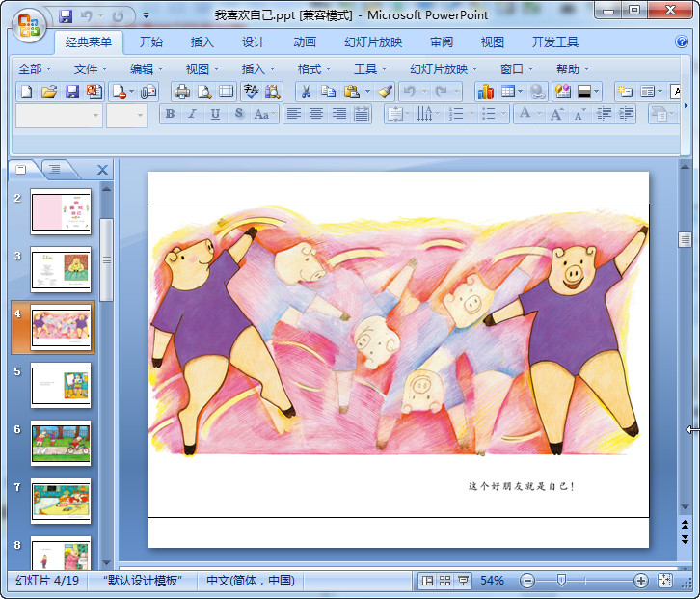The image size is (700, 599).
Task: Open the 文件 classic menu
Action: point(91,69)
